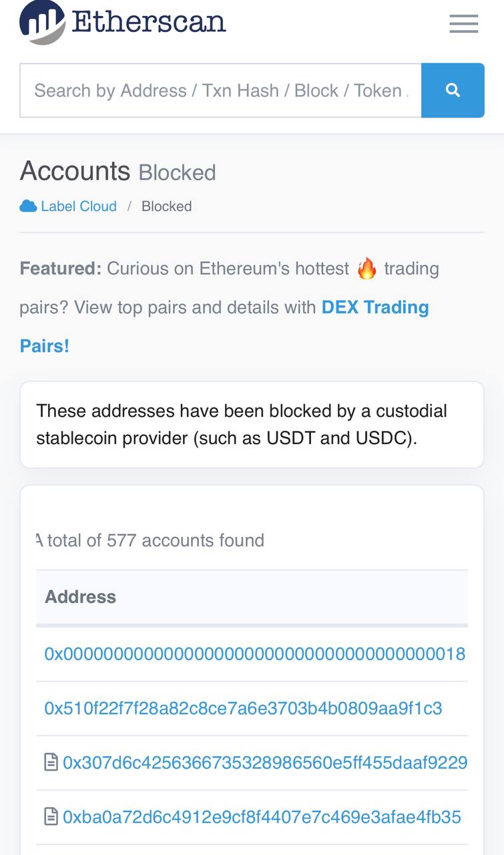Open the Label Cloud breadcrumb link

tap(78, 206)
